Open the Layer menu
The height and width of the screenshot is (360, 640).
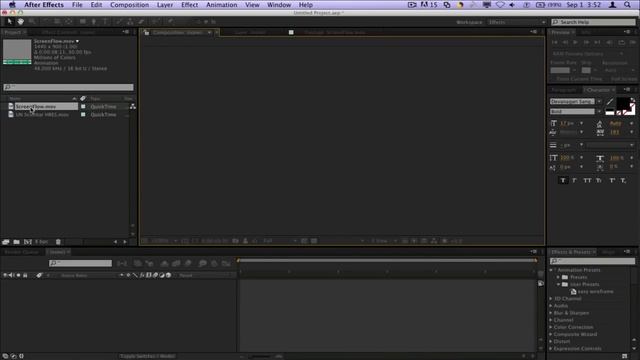point(165,5)
